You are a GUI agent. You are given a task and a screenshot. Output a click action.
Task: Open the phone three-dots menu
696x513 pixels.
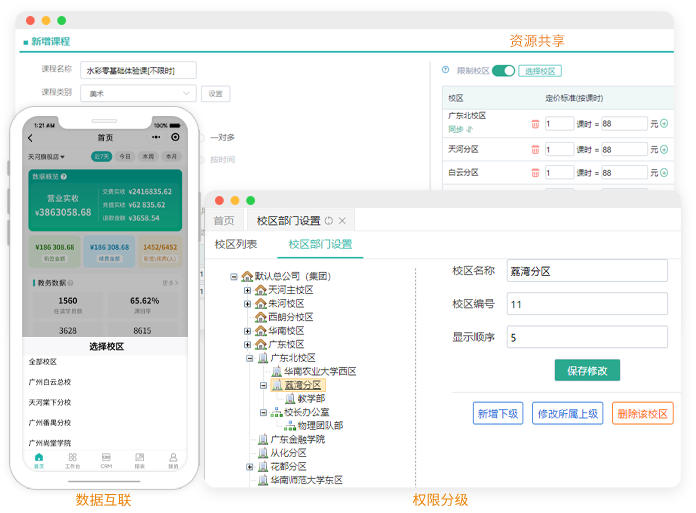[156, 137]
